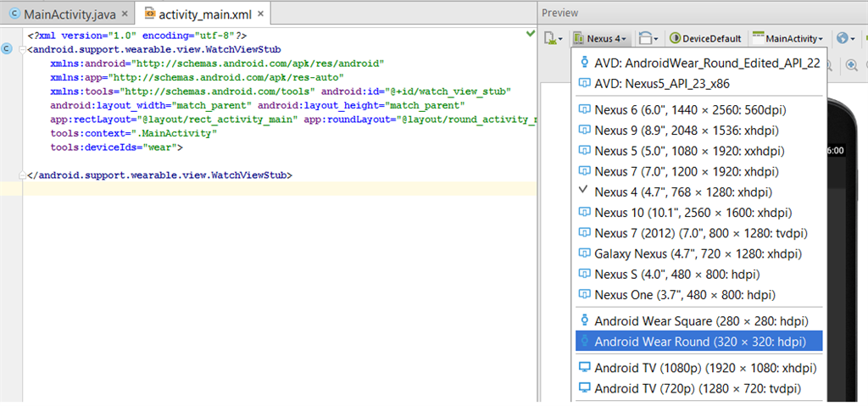Click the green inspection checkmark indicator
This screenshot has width=868, height=406.
tap(531, 34)
